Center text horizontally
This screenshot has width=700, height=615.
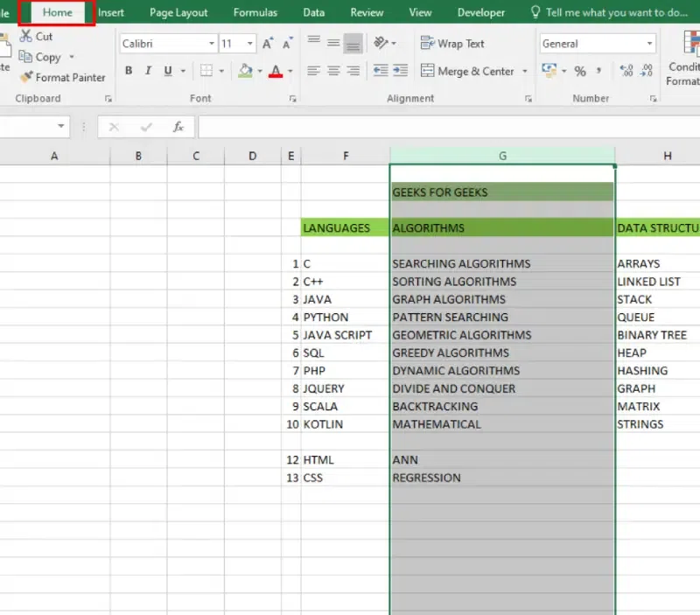[x=333, y=71]
